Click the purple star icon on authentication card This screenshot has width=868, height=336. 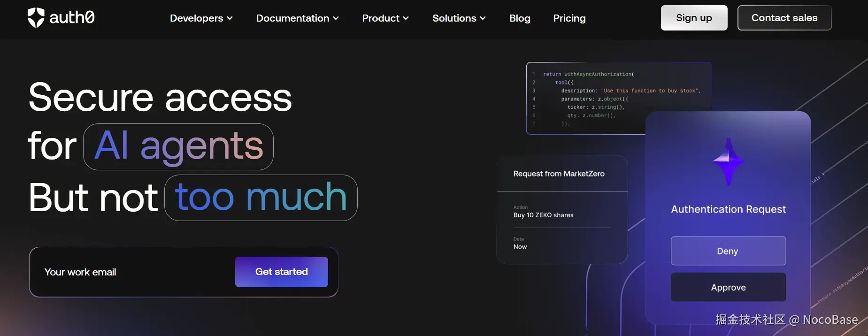tap(729, 162)
